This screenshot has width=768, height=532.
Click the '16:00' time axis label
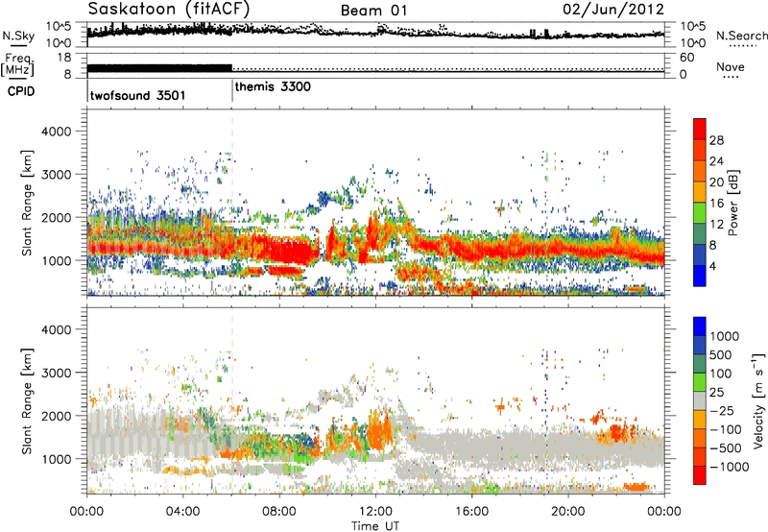pyautogui.click(x=471, y=511)
